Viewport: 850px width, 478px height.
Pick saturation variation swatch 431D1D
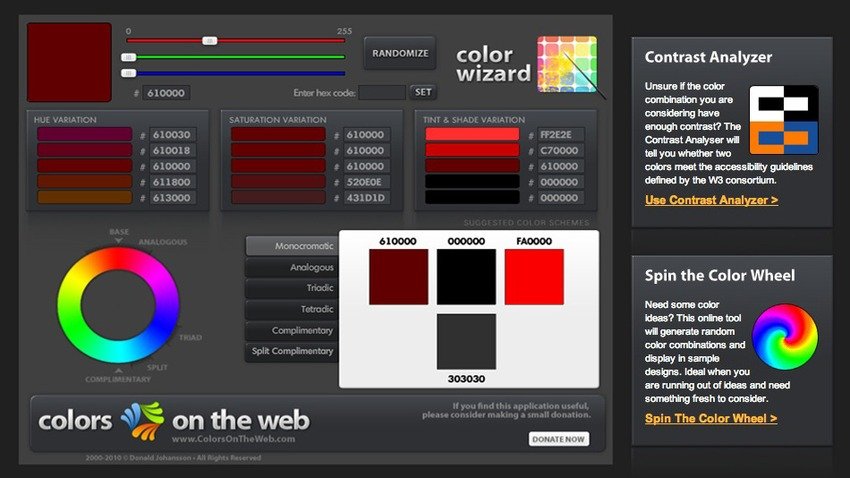coord(278,197)
